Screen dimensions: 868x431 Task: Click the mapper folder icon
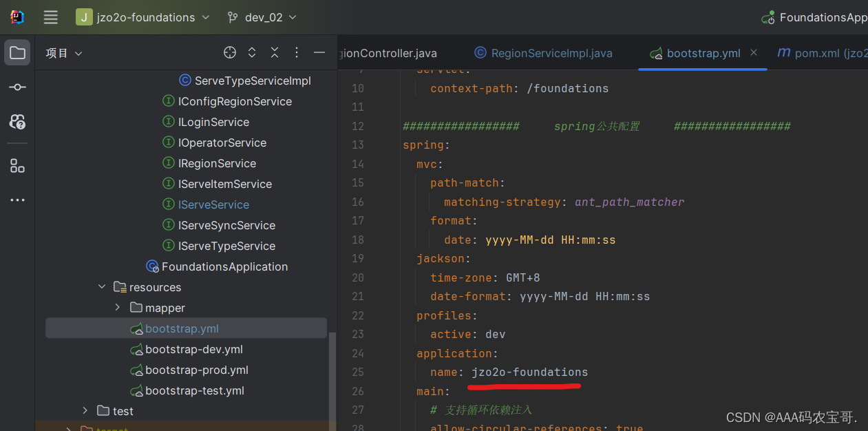click(136, 308)
